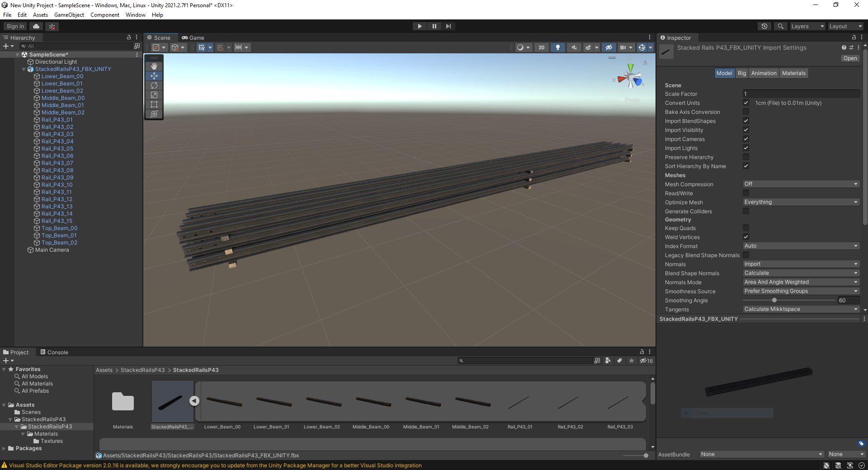Select the Move tool in Scene toolbar
The width and height of the screenshot is (868, 470).
pos(154,76)
